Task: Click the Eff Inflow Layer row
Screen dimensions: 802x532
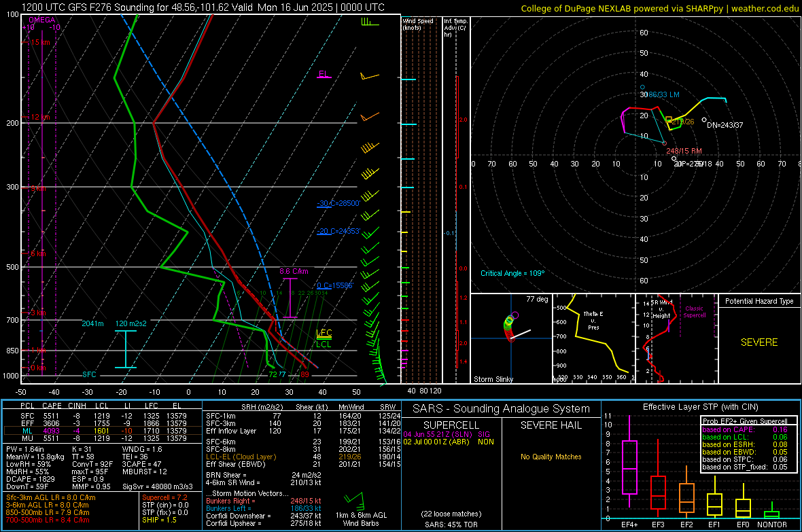Action: 303,431
